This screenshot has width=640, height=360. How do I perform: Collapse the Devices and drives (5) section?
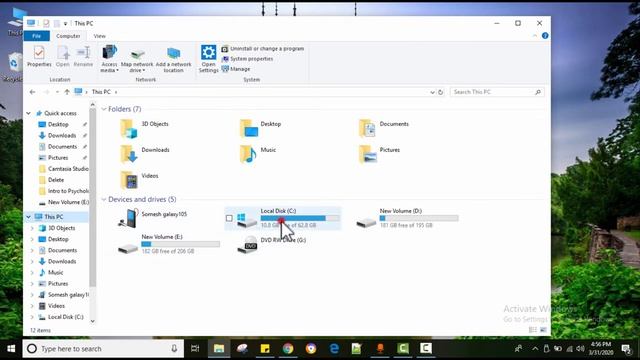104,199
